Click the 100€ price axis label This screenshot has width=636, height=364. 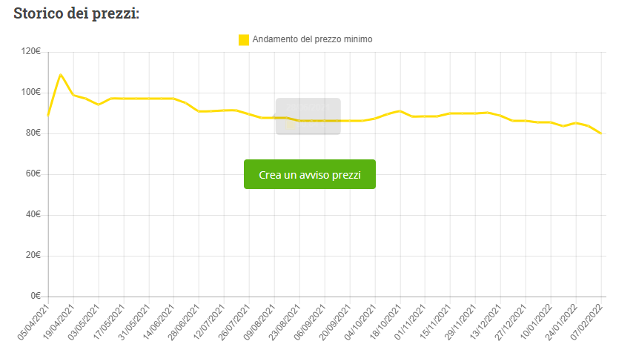click(x=30, y=93)
